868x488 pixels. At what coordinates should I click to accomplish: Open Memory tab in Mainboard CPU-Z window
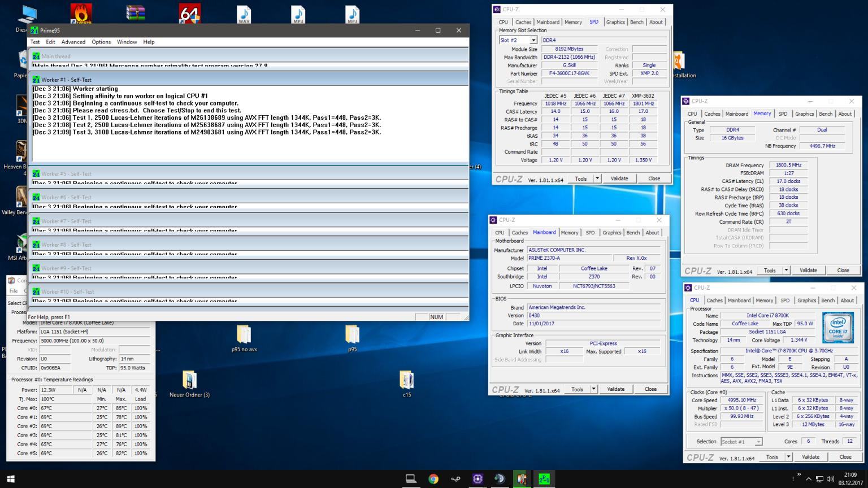click(x=570, y=233)
